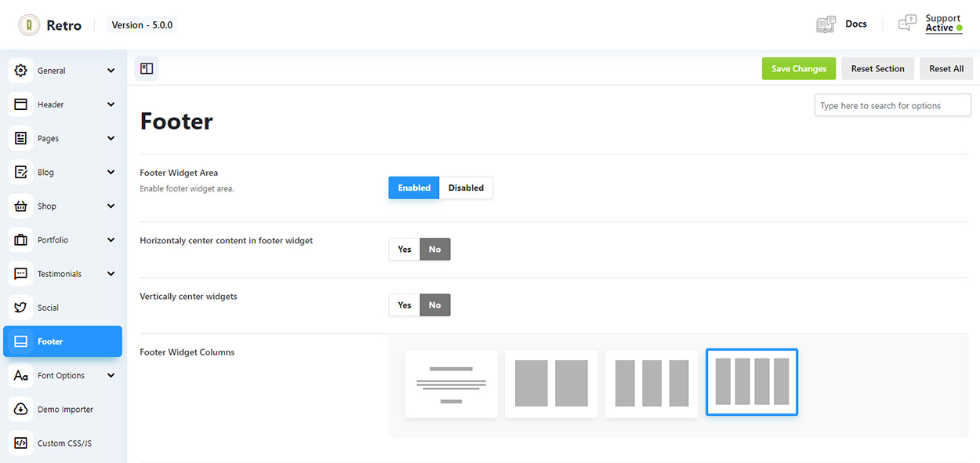980x463 pixels.
Task: Click the Enable footer widget area description
Action: click(x=187, y=189)
